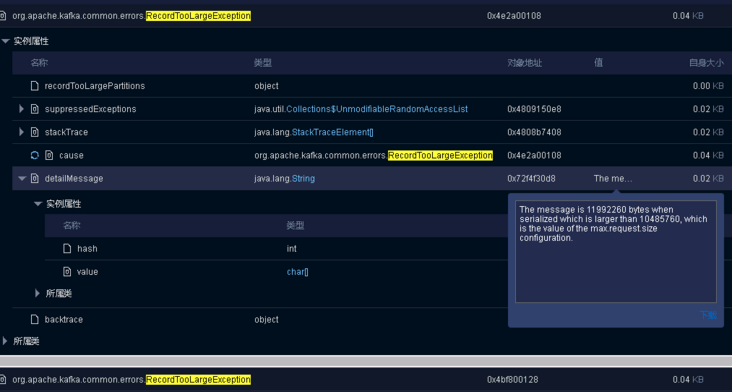
Task: Click the object icon beside value field
Action: pos(67,272)
